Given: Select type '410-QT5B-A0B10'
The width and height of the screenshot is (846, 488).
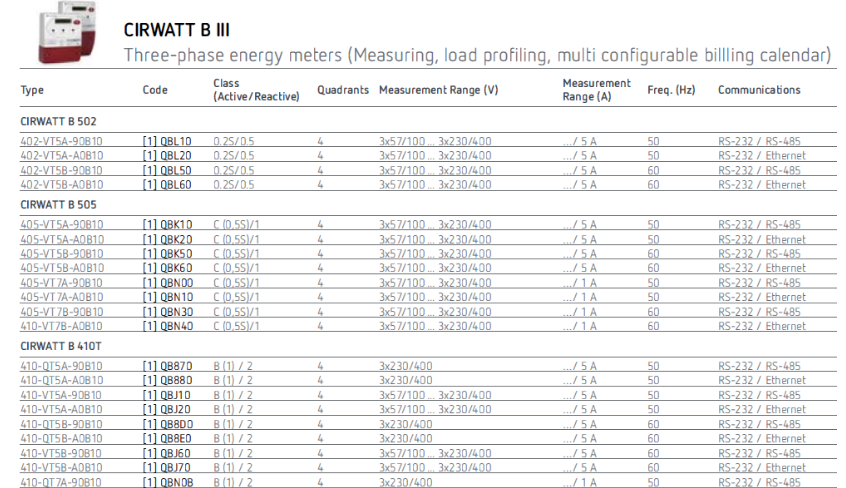Looking at the screenshot, I should coord(62,438).
